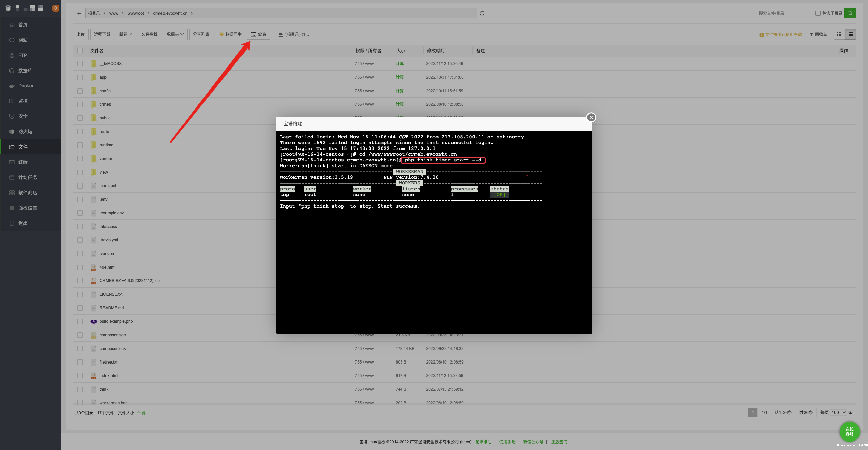Switch to list view layout
Viewport: 868px width, 450px height.
851,34
